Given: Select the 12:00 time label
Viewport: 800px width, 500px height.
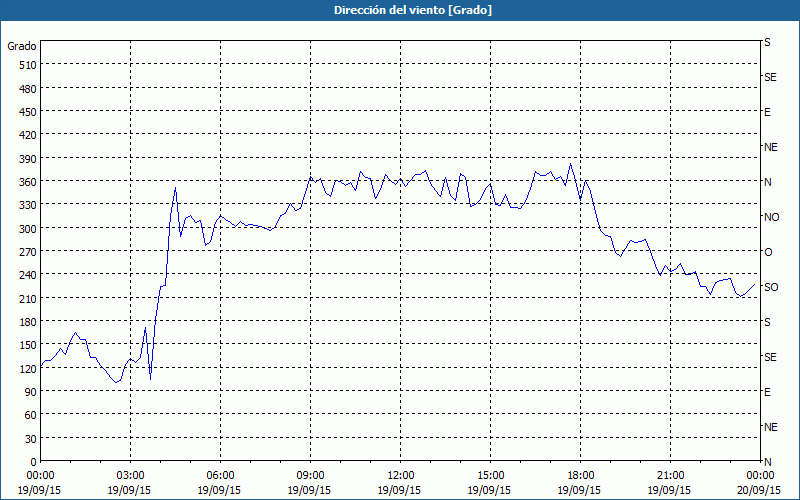Looking at the screenshot, I should pos(401,476).
